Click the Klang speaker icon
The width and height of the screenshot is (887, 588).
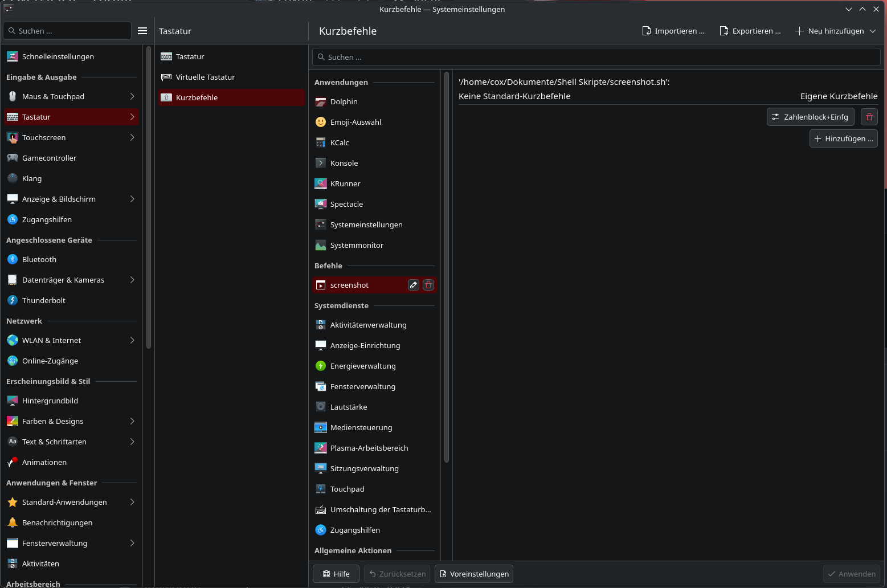pos(13,178)
